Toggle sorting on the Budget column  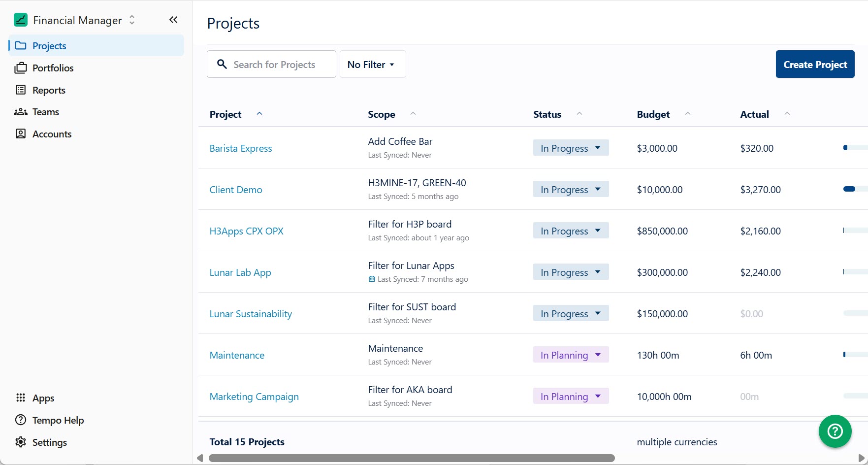688,113
